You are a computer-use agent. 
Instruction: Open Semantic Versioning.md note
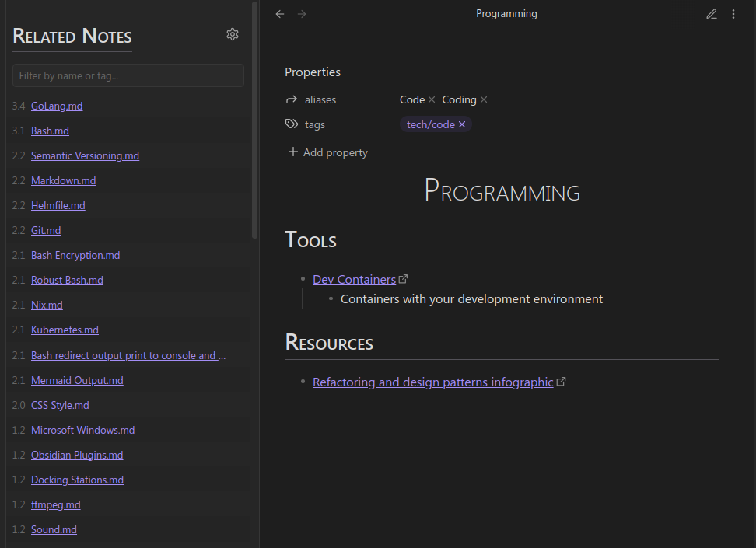pyautogui.click(x=86, y=155)
